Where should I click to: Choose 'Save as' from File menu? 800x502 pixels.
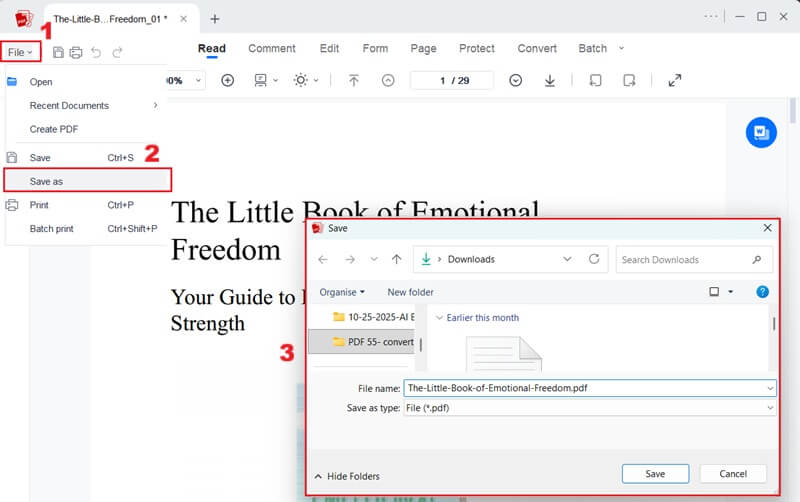pyautogui.click(x=87, y=181)
